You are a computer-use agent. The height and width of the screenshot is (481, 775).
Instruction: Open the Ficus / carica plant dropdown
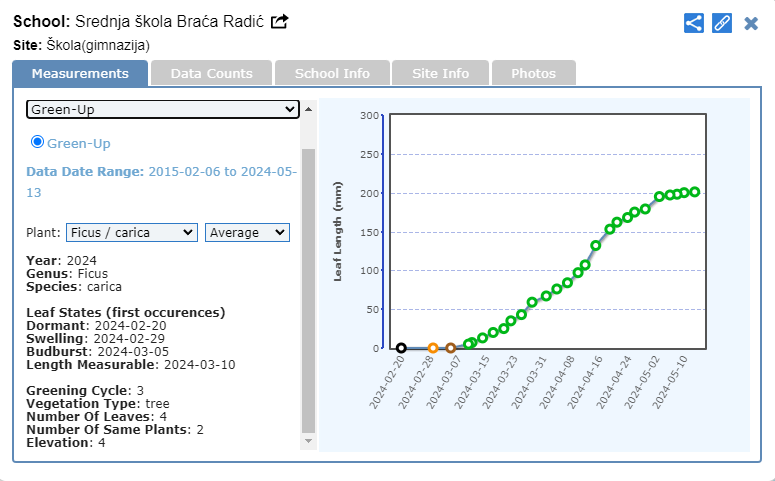132,232
